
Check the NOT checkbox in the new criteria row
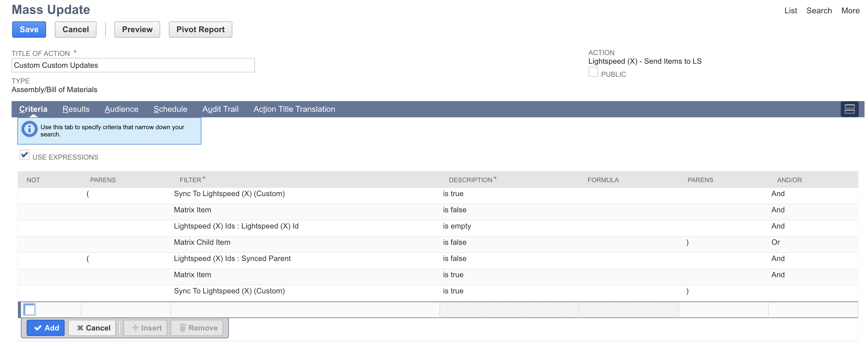coord(30,310)
